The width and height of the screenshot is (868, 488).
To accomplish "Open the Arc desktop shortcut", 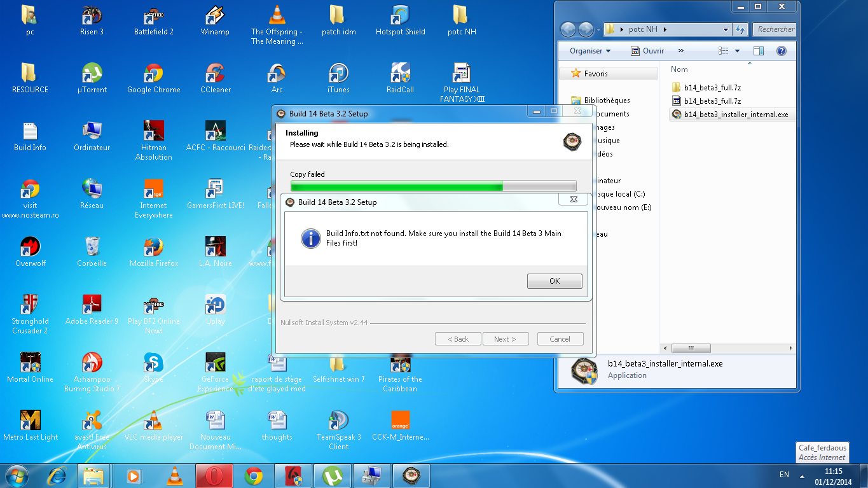I will 277,79.
